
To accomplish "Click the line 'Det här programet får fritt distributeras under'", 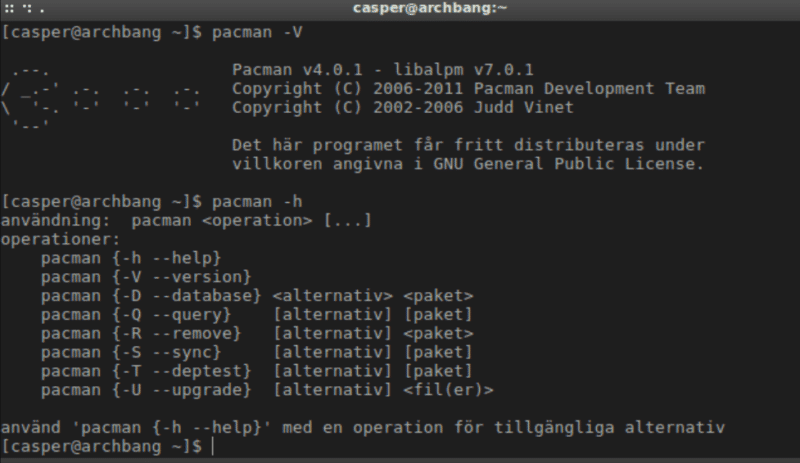I will pyautogui.click(x=468, y=145).
